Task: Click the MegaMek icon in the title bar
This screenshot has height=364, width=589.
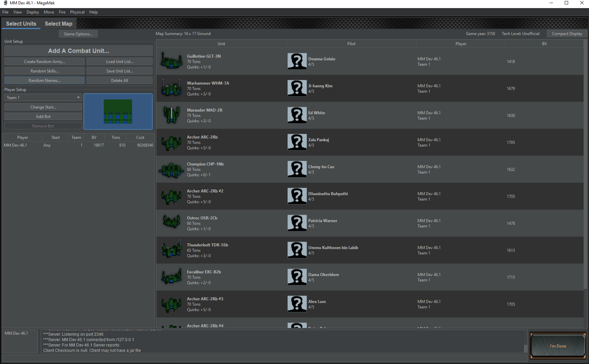Action: click(5, 3)
